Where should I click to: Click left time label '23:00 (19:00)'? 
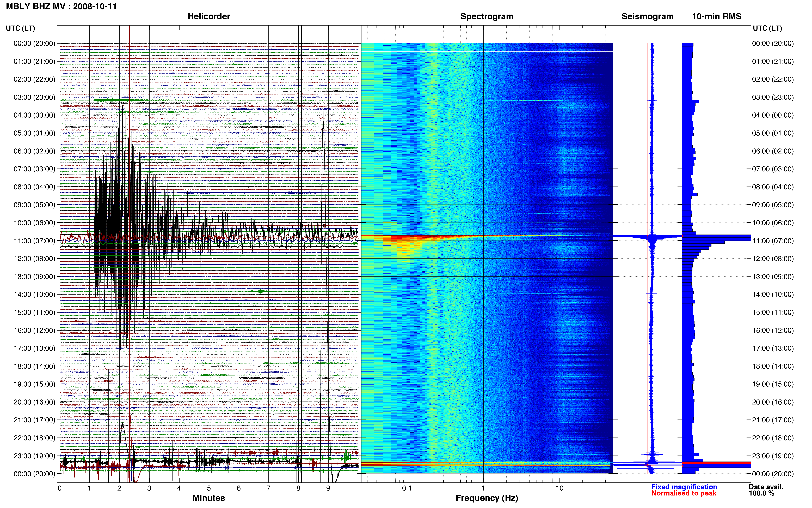[x=34, y=456]
